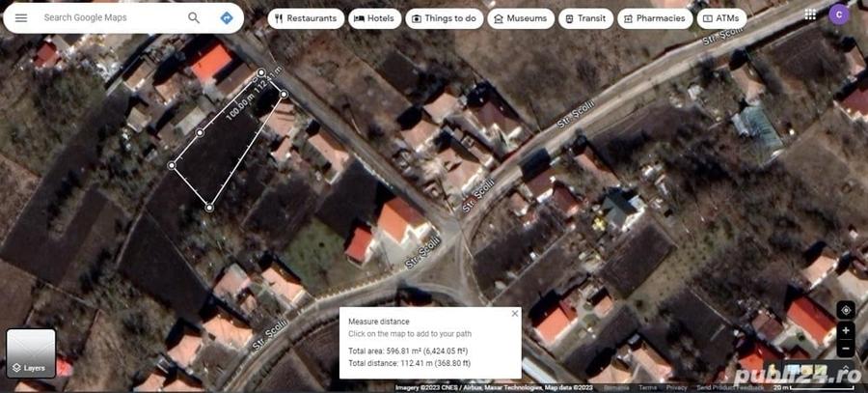Select the ATMs chip
Screen dimensions: 868x393
pyautogui.click(x=721, y=18)
